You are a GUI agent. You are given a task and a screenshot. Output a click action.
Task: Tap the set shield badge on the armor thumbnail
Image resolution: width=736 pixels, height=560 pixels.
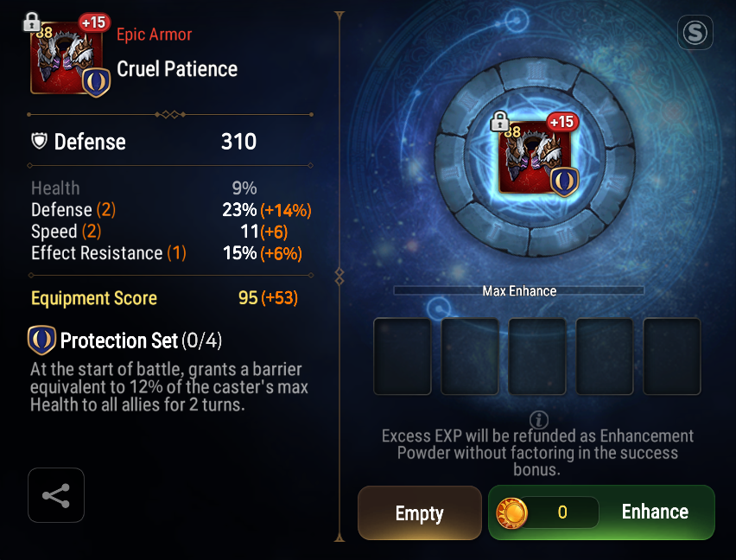click(96, 83)
